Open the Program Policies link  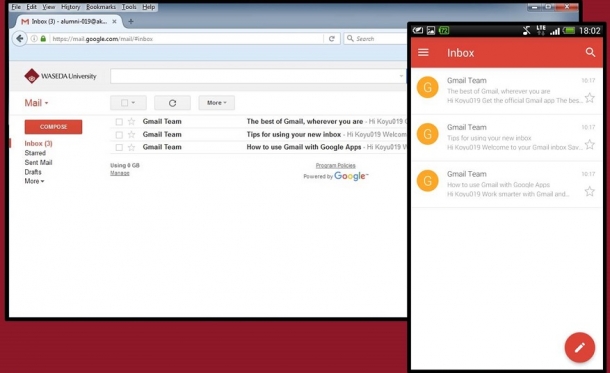[x=335, y=165]
